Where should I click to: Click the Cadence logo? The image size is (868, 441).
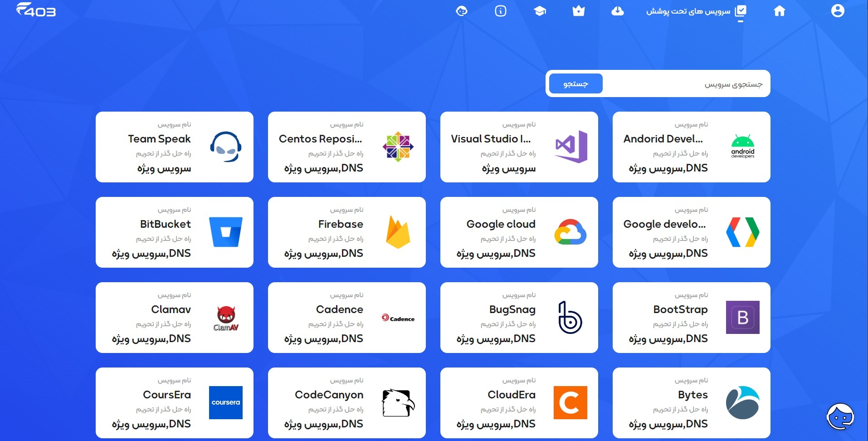398,318
